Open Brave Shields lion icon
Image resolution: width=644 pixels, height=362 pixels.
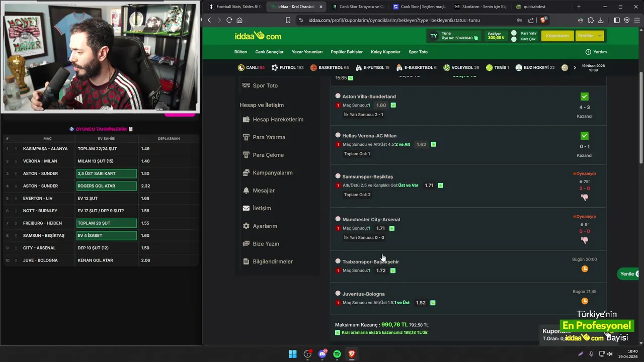(543, 20)
